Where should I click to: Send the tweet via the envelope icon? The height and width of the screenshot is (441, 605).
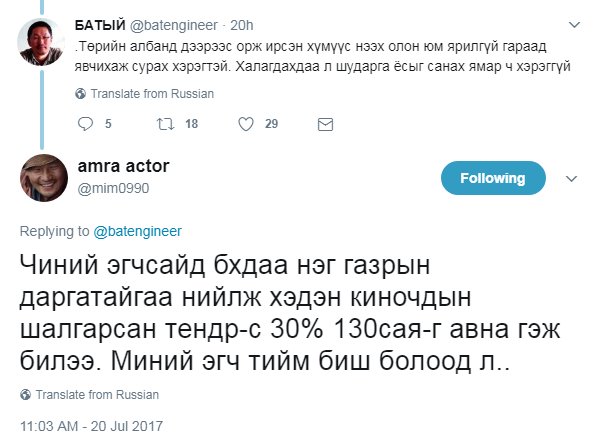[325, 124]
